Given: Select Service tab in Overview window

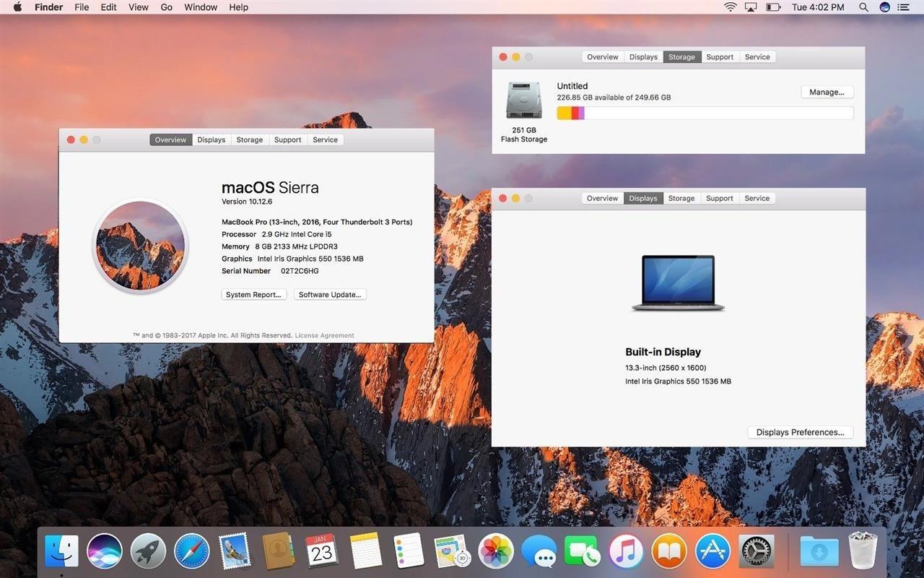Looking at the screenshot, I should [x=325, y=139].
